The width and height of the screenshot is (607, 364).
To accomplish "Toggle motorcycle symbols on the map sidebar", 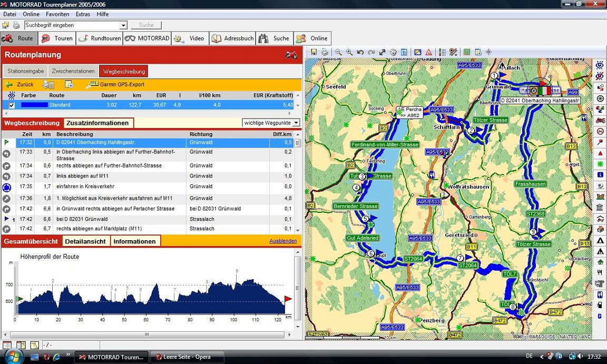I will click(x=600, y=120).
